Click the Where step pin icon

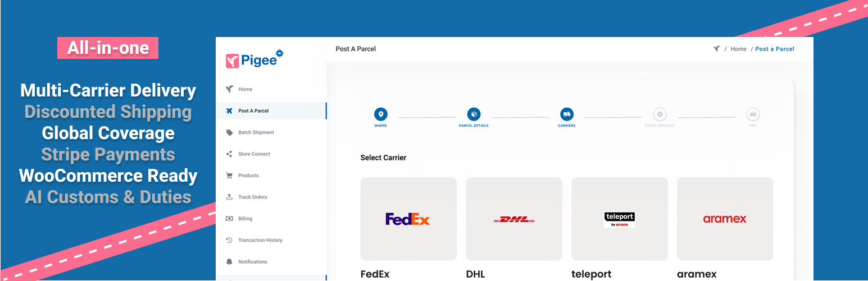pos(381,114)
